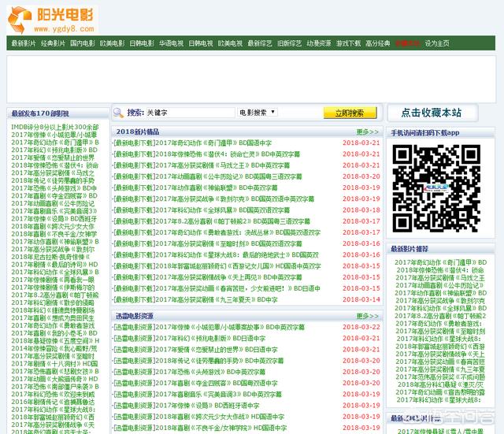The width and height of the screenshot is (504, 434).
Task: Open the 欧美电影 nav item
Action: pyautogui.click(x=112, y=43)
